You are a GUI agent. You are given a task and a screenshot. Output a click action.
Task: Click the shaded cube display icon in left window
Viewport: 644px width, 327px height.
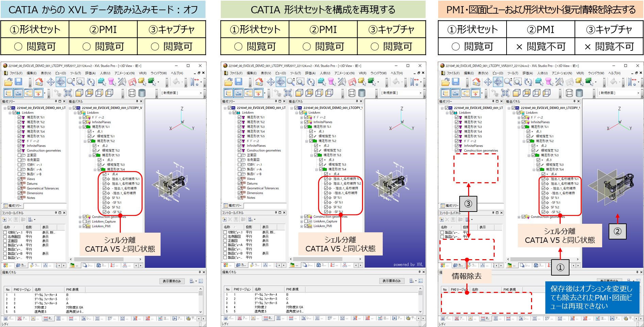[79, 93]
